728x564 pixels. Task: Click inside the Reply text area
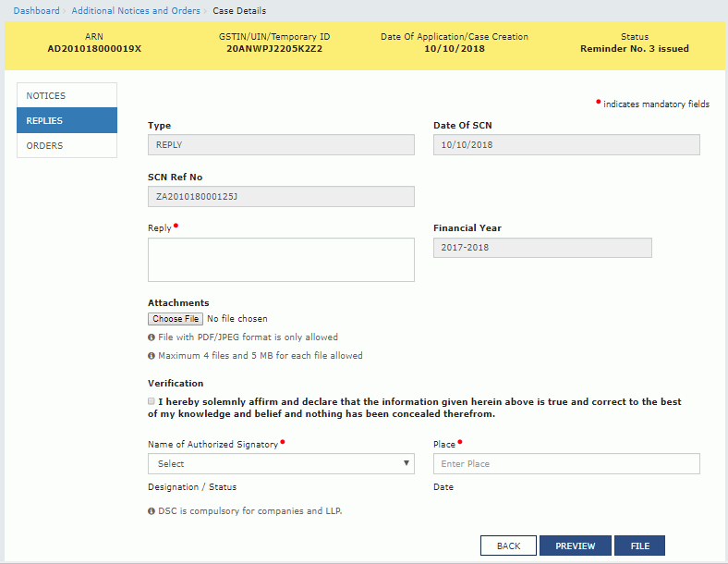(x=281, y=260)
